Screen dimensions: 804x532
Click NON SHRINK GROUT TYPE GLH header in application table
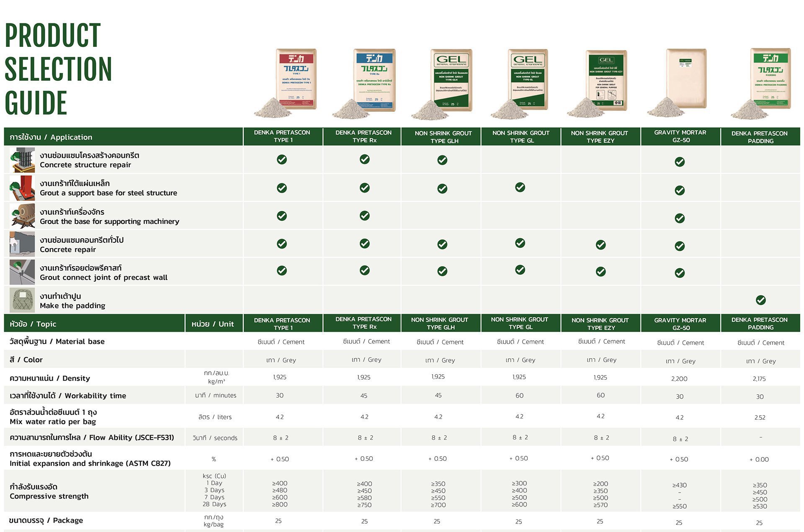click(x=443, y=137)
